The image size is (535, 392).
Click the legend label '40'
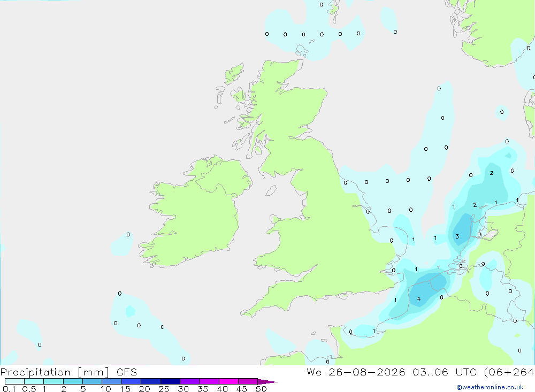point(222,389)
